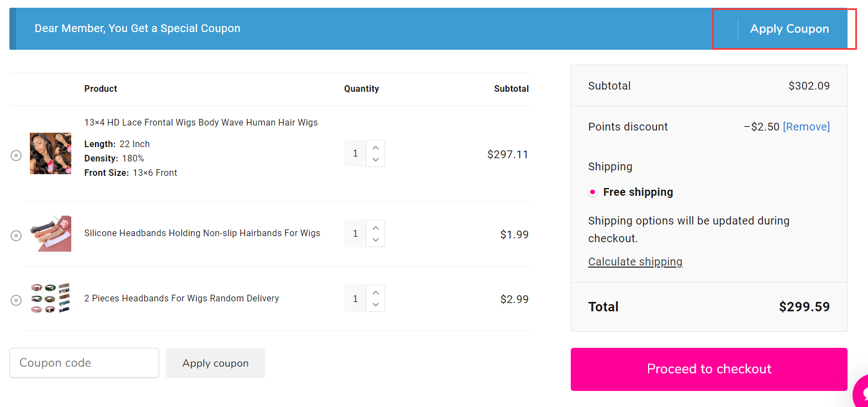Increase quantity of Lace Frontal Wig
This screenshot has height=407, width=868.
tap(376, 148)
